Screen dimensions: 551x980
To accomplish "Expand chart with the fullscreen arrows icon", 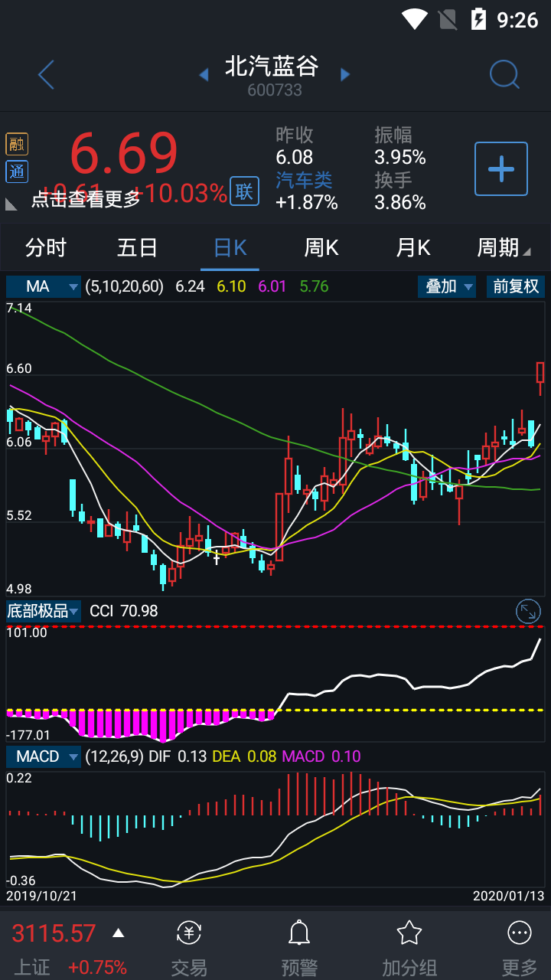I will pyautogui.click(x=528, y=611).
